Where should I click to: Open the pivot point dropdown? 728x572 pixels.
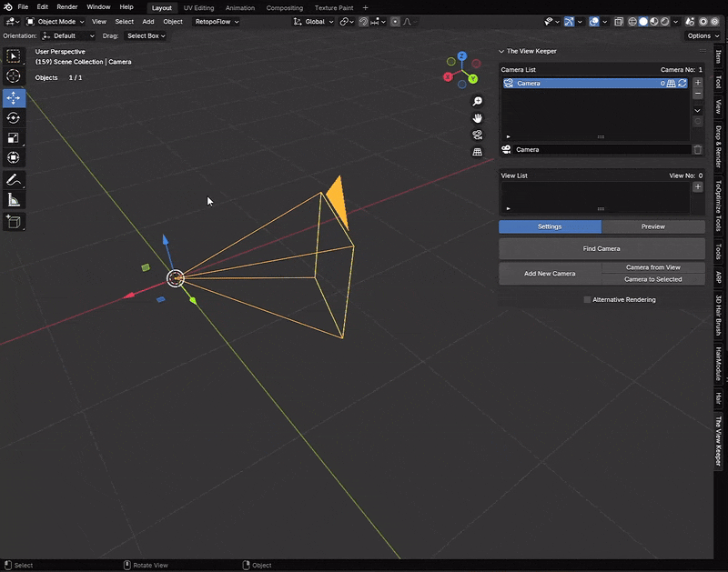point(347,21)
